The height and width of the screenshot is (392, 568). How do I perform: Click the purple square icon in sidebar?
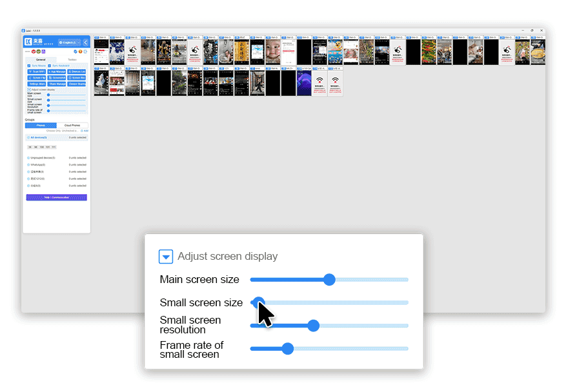tap(43, 51)
